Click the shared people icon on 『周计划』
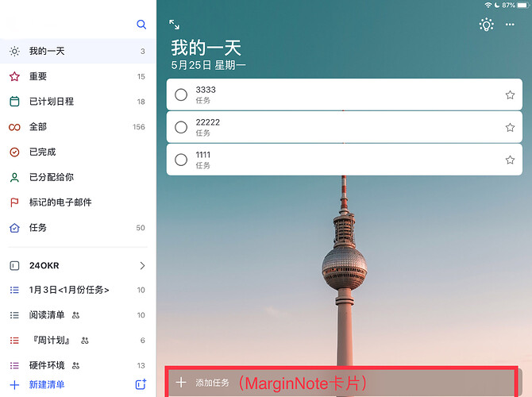This screenshot has width=532, height=397. pos(85,341)
